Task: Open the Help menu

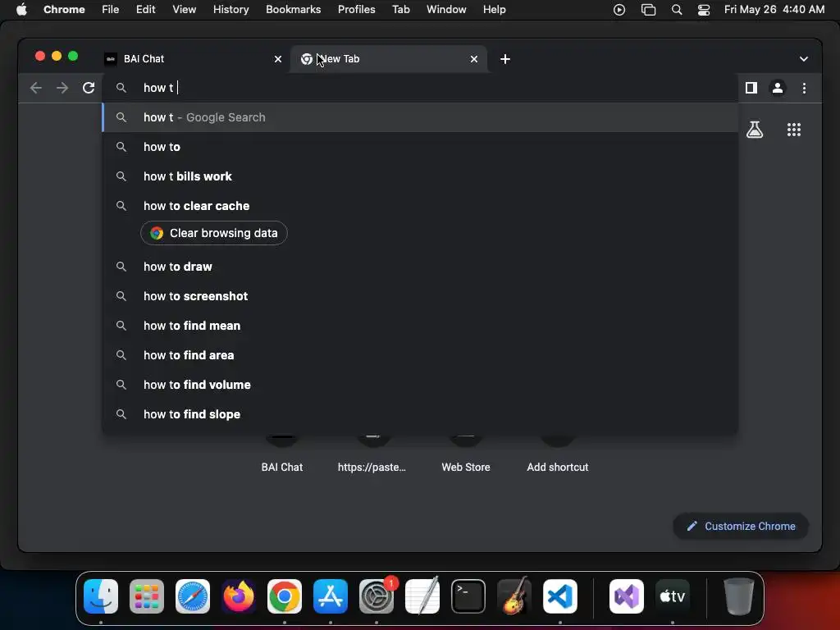Action: (494, 10)
